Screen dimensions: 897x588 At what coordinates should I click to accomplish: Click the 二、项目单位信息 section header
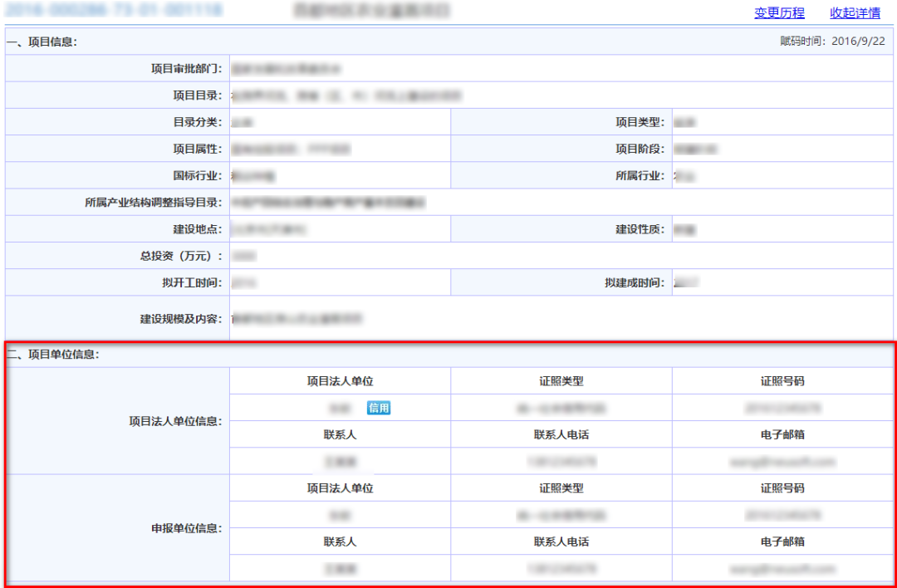coord(53,355)
